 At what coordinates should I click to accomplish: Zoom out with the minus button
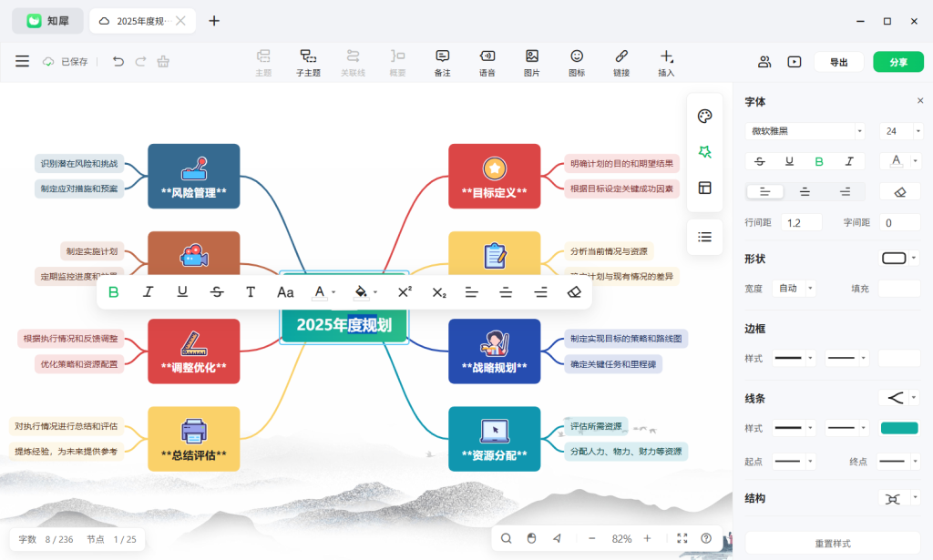(x=592, y=538)
